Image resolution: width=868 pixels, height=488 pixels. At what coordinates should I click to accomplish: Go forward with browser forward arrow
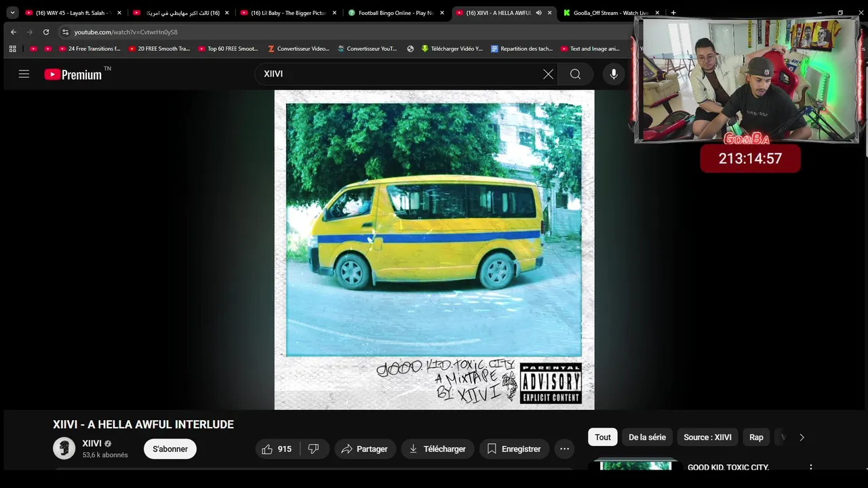(29, 32)
